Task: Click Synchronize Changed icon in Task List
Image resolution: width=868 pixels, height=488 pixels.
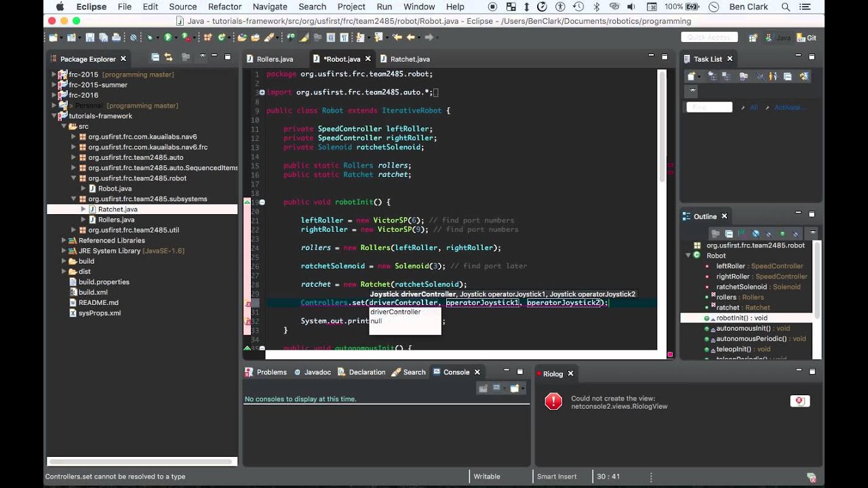Action: 804,76
